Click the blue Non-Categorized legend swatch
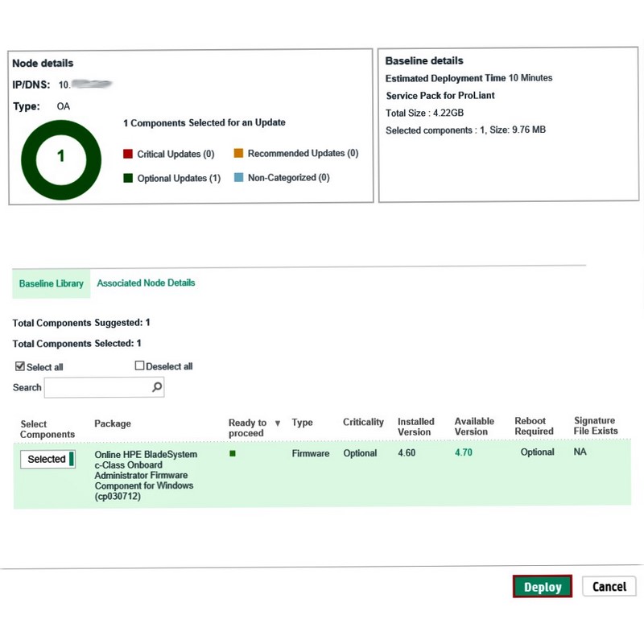Viewport: 644px width, 644px height. tap(238, 177)
